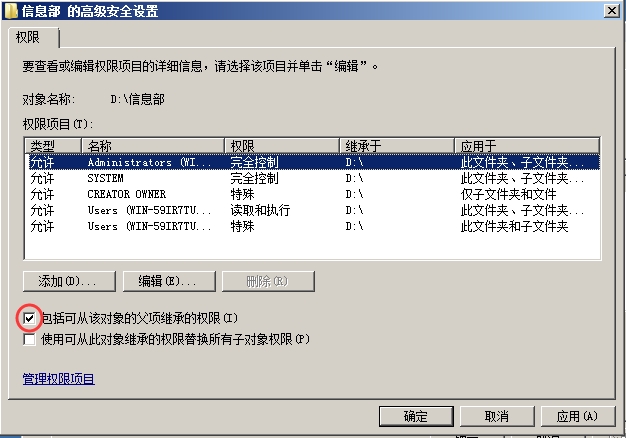Enable 使用可从此对象继承的权限替换所有子对象权限 checkbox
Viewport: 626px width, 438px height.
pyautogui.click(x=29, y=339)
